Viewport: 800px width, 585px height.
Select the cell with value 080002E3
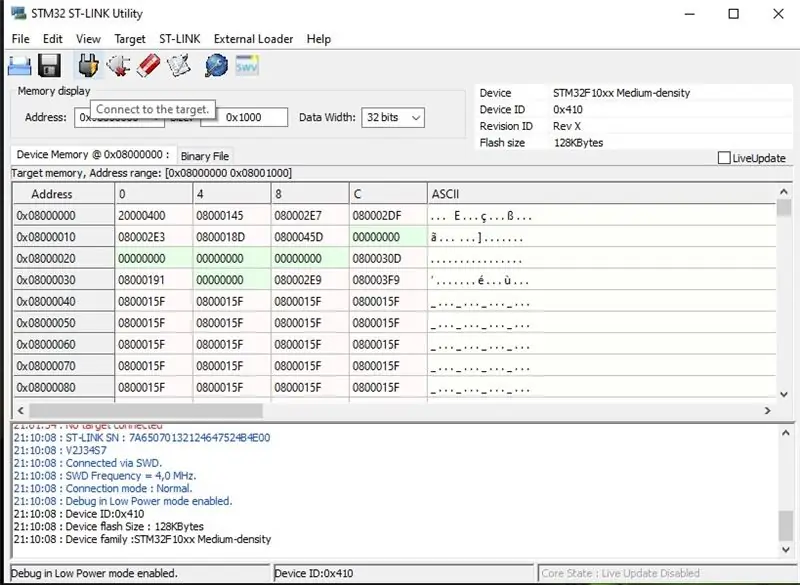pos(154,237)
